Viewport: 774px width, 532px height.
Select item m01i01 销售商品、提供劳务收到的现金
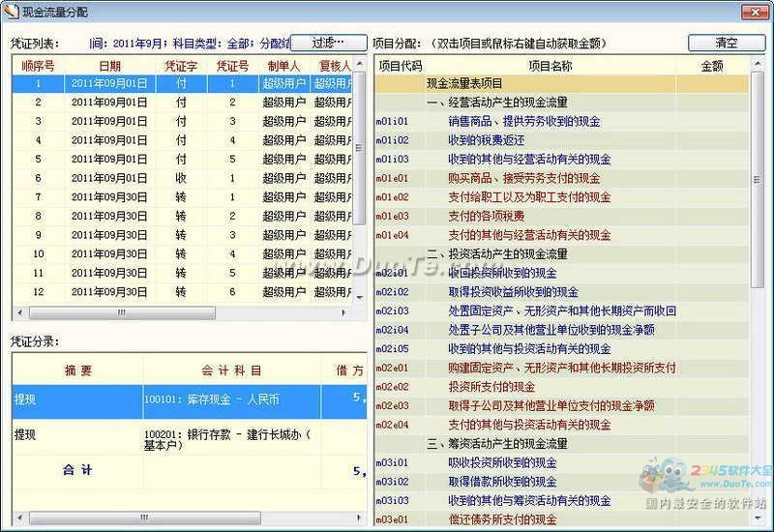[x=523, y=122]
